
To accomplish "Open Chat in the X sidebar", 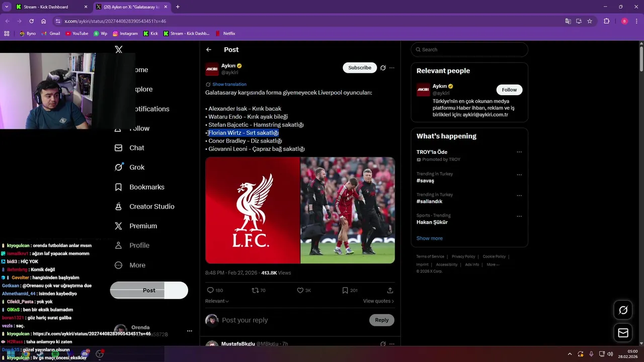I will (130, 148).
